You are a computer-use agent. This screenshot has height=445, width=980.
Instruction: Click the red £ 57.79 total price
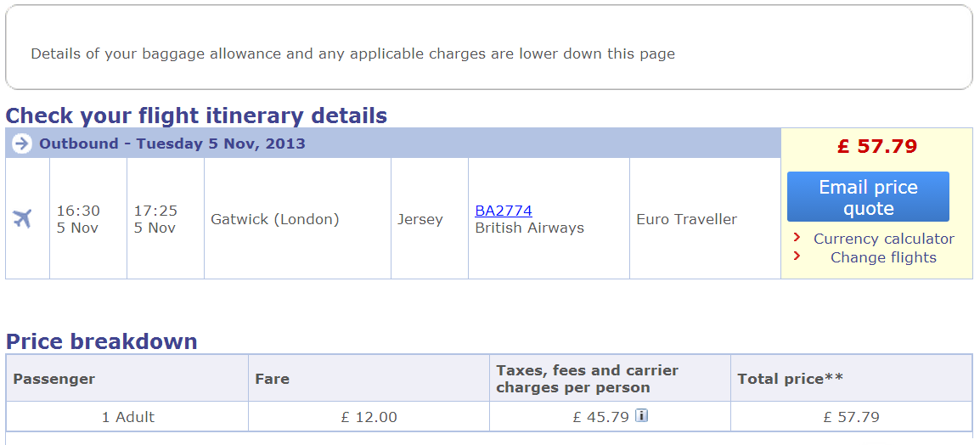(876, 146)
